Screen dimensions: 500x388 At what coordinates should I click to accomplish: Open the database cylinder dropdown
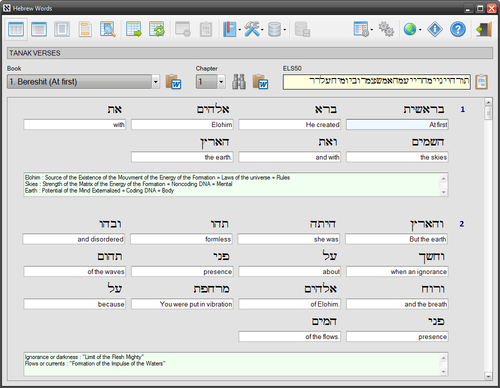(x=277, y=30)
